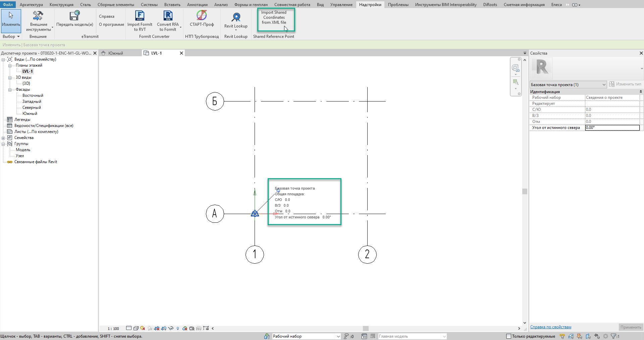Screen dimensions: 644x340
Task: Click temporary view properties icon
Action: point(192,328)
